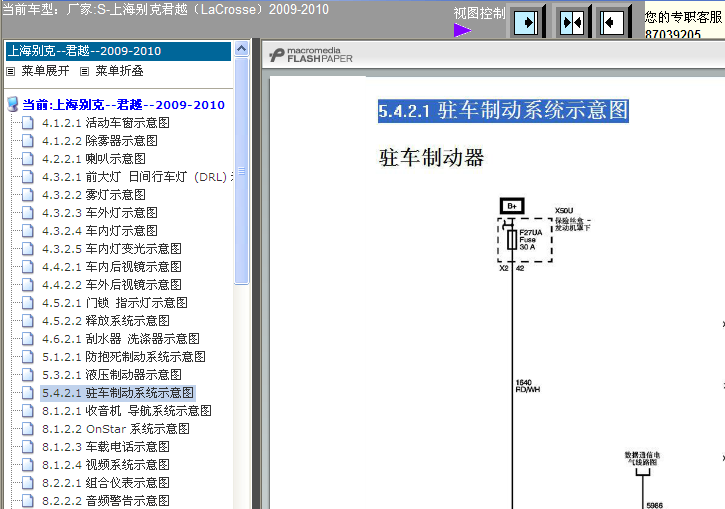
Task: Click the page icon for 5.1.2.1 防抱死制动系统示意图
Action: click(x=28, y=357)
